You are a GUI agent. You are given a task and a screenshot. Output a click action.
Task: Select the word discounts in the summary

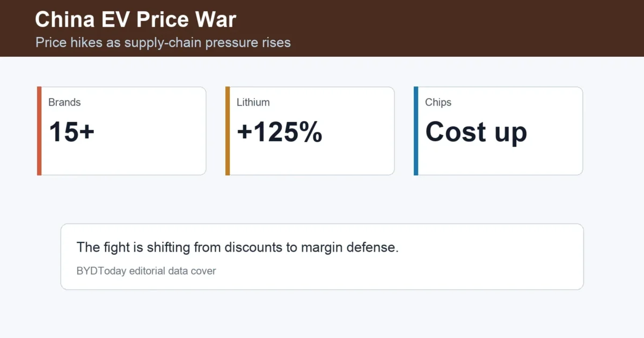251,247
